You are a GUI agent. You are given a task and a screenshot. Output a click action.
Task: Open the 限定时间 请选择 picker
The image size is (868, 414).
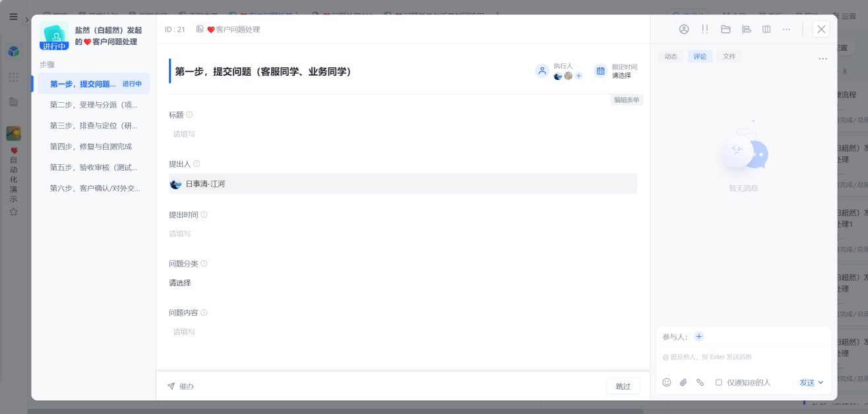point(621,75)
